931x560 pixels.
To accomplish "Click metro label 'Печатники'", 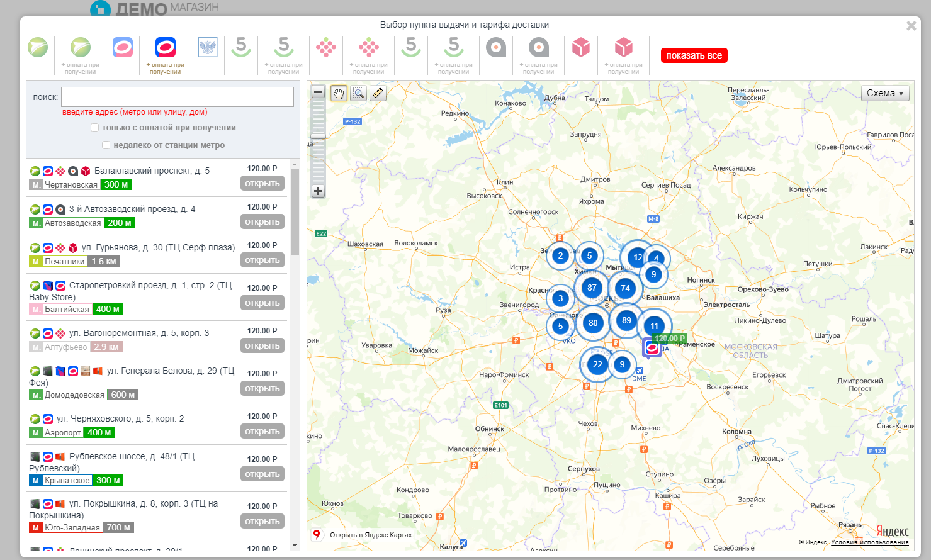I will [65, 261].
